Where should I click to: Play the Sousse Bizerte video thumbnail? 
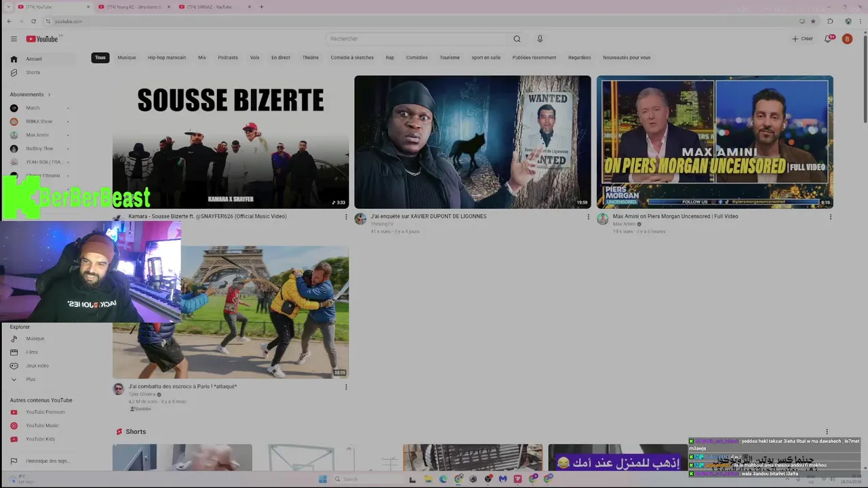pyautogui.click(x=231, y=142)
